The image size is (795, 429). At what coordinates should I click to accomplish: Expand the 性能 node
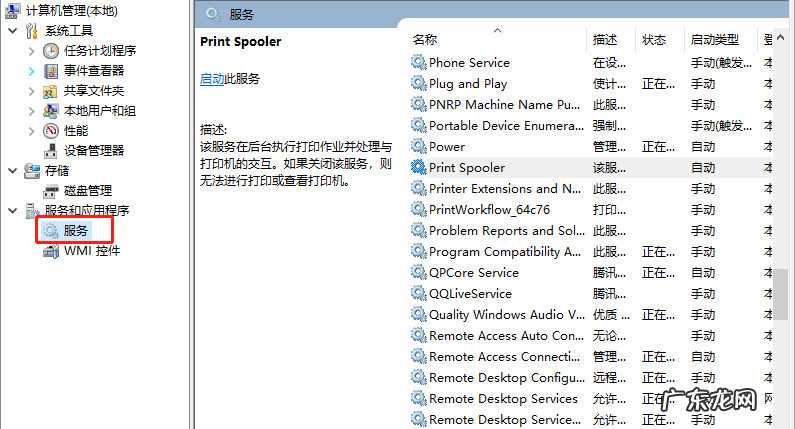[31, 131]
